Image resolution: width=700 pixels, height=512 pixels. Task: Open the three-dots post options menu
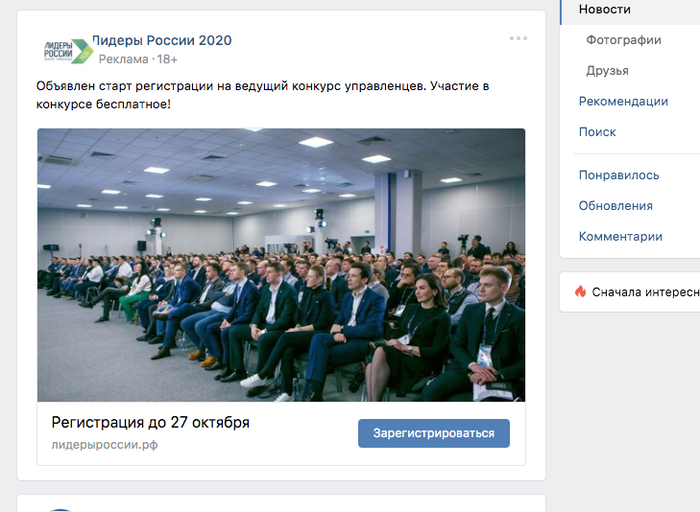click(518, 38)
